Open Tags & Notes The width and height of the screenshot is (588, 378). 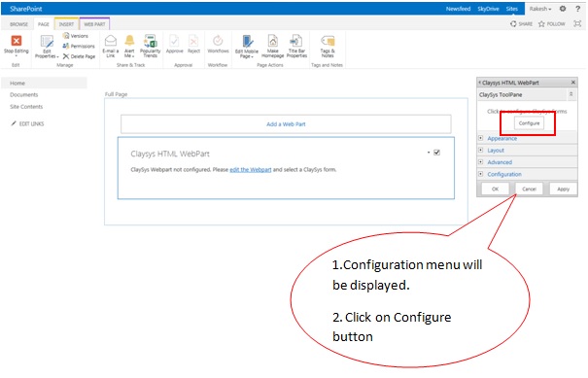coord(328,47)
